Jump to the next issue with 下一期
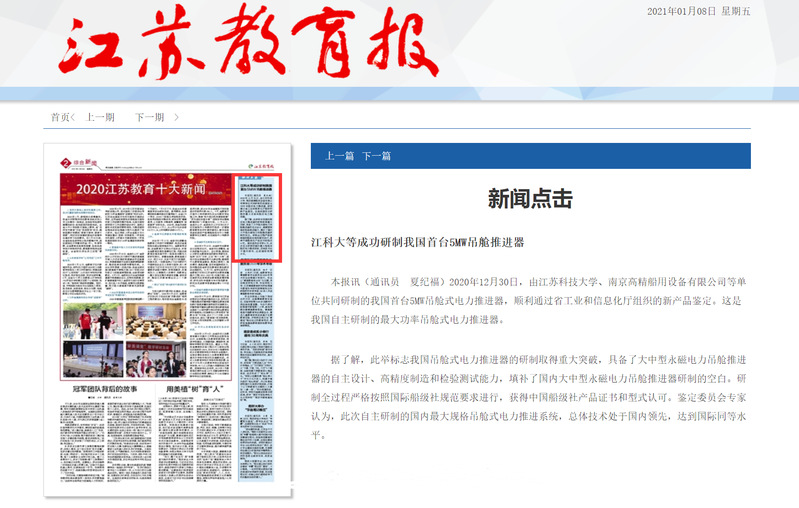 tap(149, 117)
